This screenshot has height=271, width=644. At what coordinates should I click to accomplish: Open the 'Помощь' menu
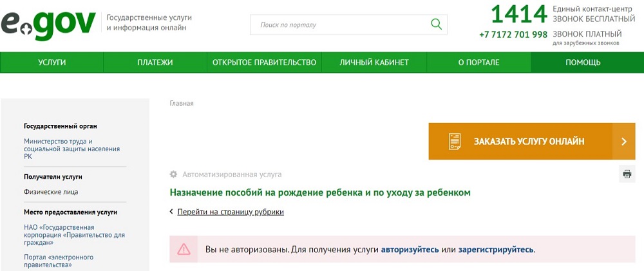point(583,62)
